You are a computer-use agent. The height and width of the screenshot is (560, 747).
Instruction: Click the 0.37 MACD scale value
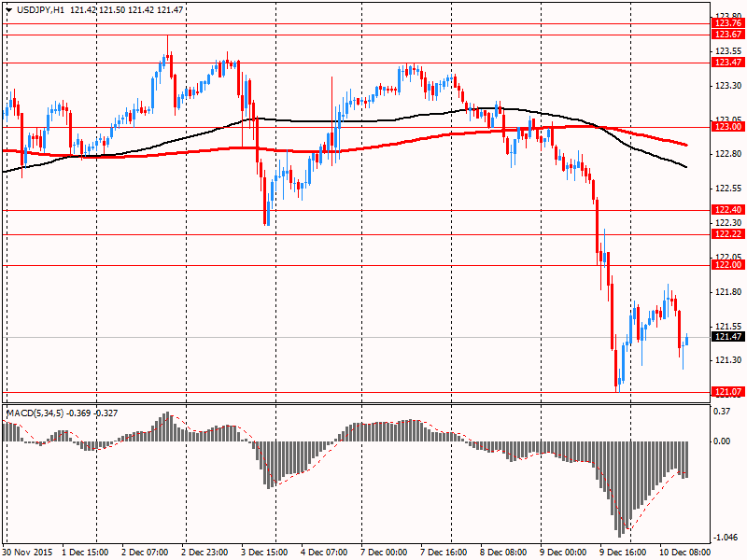(x=723, y=411)
